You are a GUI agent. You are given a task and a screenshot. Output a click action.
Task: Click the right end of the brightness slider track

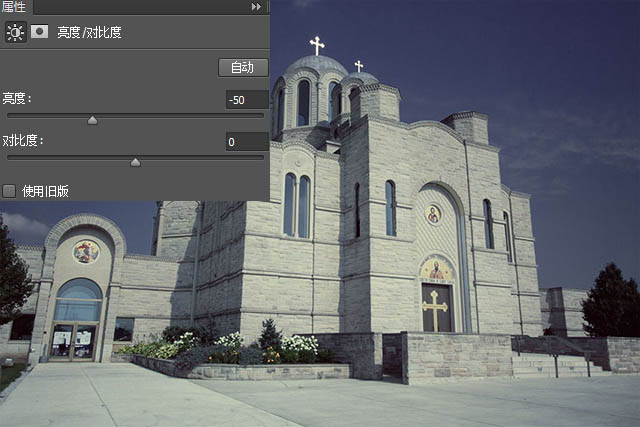(261, 116)
